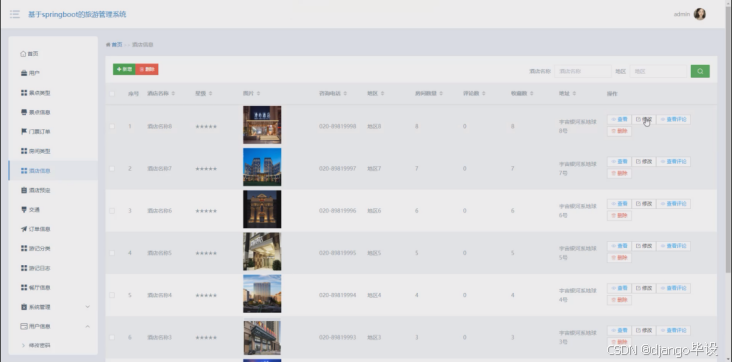
Task: Check the row for 酒店名称8
Action: pos(112,126)
